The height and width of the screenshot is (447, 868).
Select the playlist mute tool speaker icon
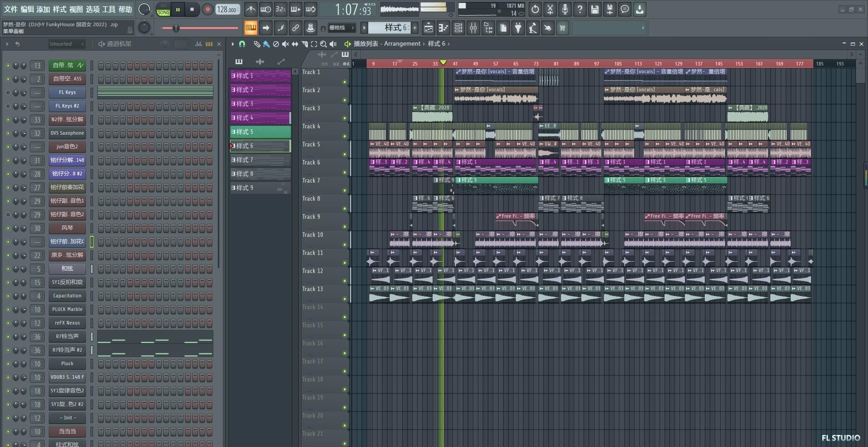pos(285,44)
